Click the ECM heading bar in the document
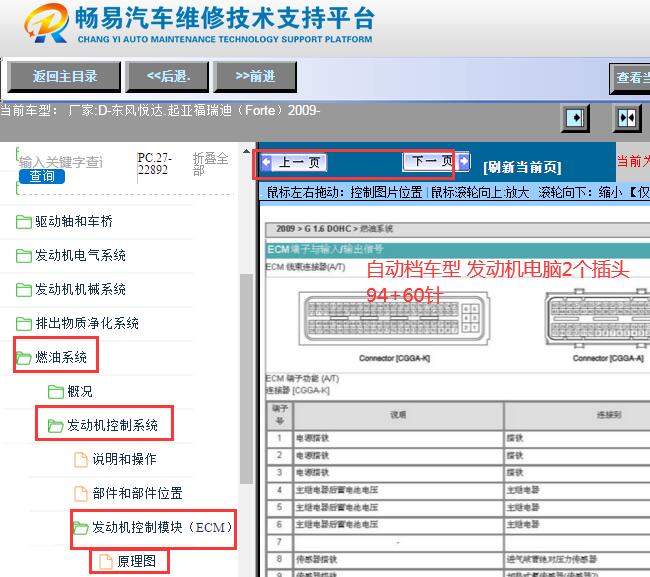Screen dimensions: 650x577 click(x=458, y=249)
